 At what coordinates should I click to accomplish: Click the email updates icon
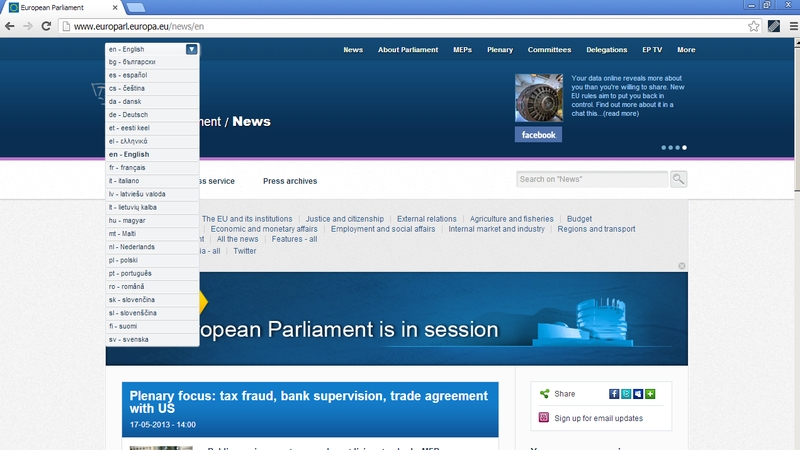point(544,417)
